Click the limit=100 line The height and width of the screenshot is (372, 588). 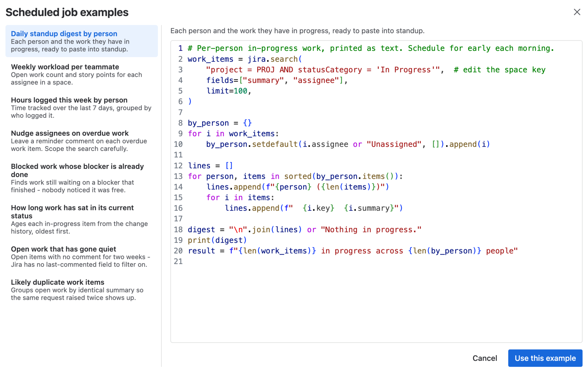229,91
